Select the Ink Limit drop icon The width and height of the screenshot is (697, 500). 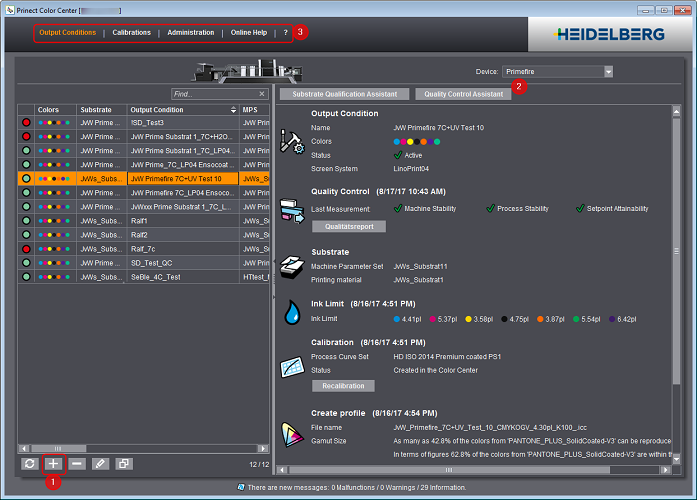pos(292,312)
